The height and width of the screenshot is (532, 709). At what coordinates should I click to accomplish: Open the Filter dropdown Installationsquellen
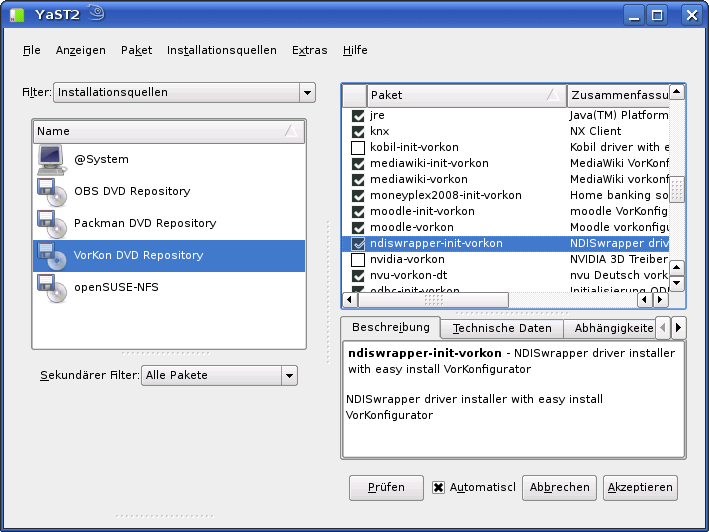[x=184, y=93]
